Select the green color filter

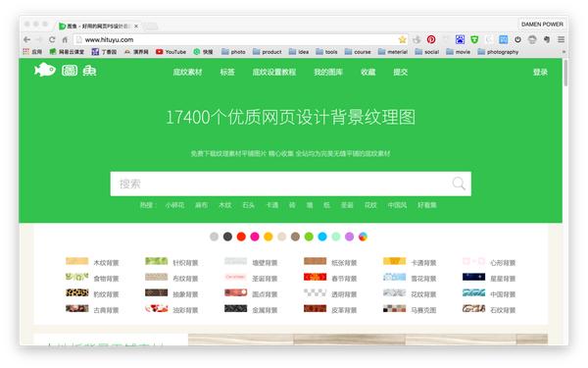(x=309, y=237)
